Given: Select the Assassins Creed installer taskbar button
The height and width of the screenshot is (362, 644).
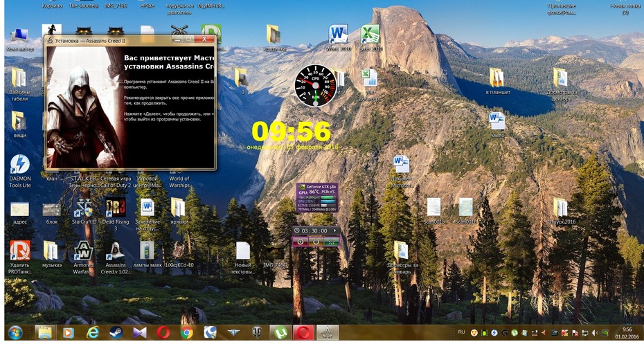Looking at the screenshot, I should click(x=328, y=332).
